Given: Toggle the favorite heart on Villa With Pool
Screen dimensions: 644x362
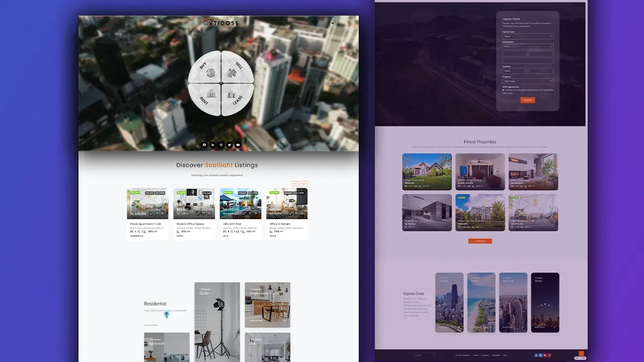Looking at the screenshot, I should pyautogui.click(x=250, y=213).
